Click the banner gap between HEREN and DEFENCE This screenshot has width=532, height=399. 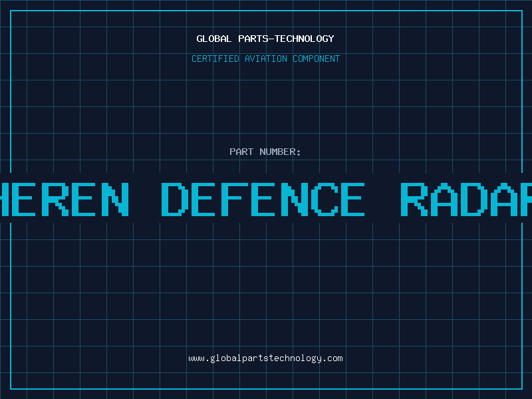point(144,199)
